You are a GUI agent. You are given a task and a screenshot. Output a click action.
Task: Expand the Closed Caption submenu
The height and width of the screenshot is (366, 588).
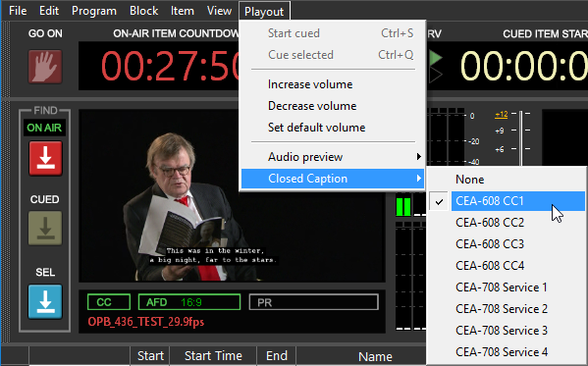tap(333, 179)
